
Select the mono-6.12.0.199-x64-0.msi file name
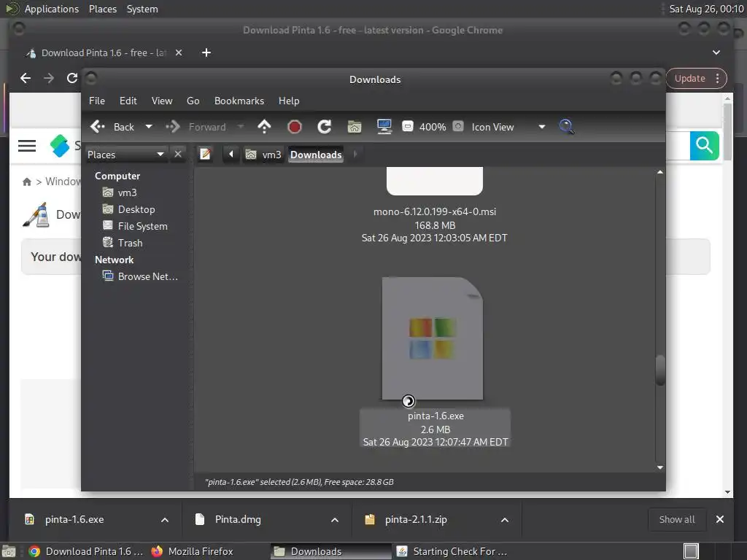pos(435,212)
